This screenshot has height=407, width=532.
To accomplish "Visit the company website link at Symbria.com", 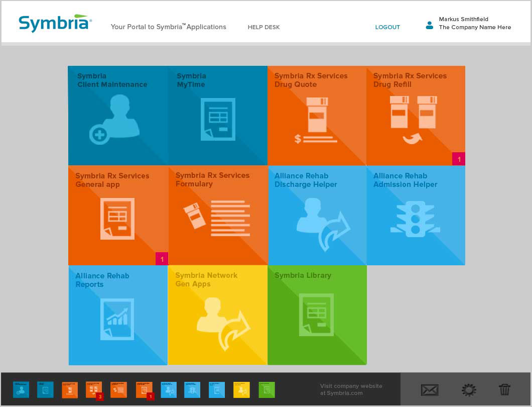I will tap(351, 389).
